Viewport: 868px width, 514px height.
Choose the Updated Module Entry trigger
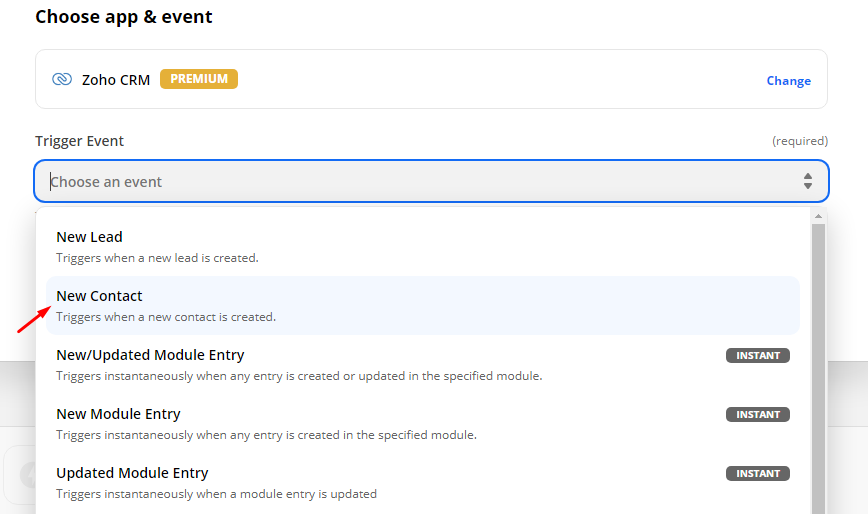point(132,473)
